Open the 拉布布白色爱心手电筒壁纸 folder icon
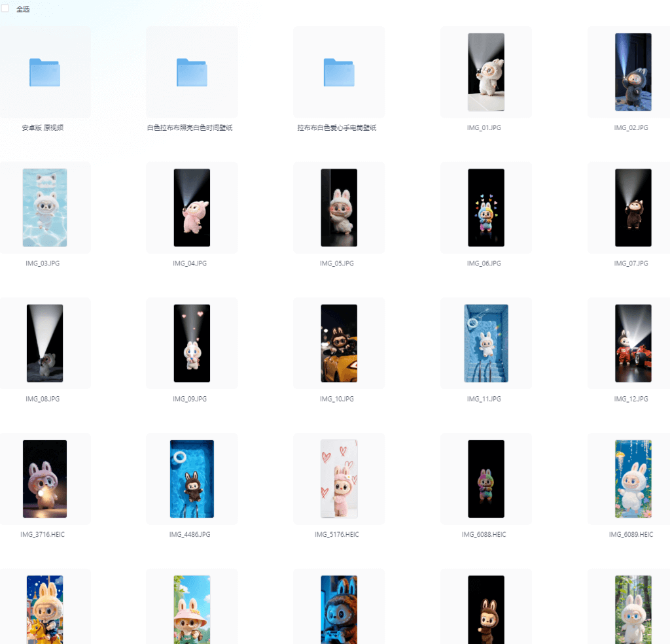The image size is (670, 644). coord(339,73)
